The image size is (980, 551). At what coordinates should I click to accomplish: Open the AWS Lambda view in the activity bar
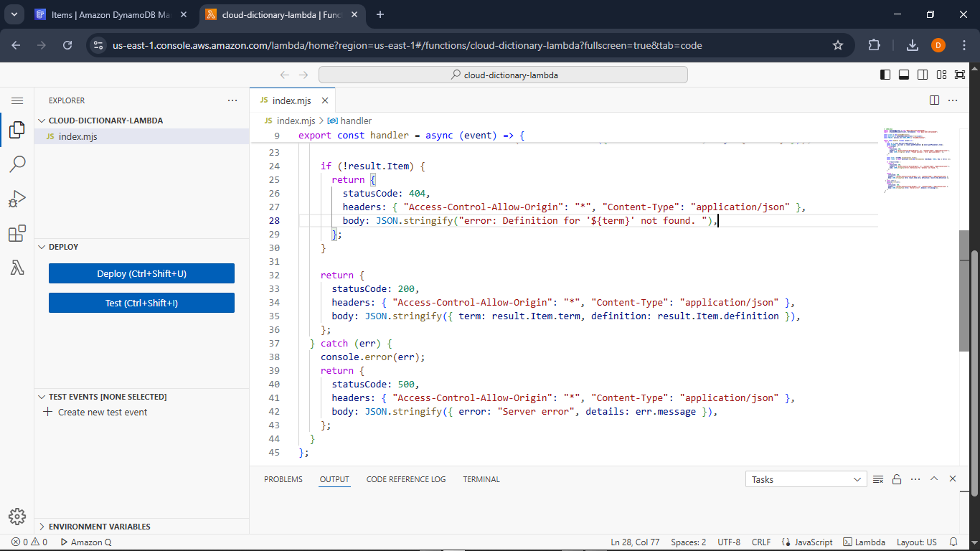click(x=17, y=268)
